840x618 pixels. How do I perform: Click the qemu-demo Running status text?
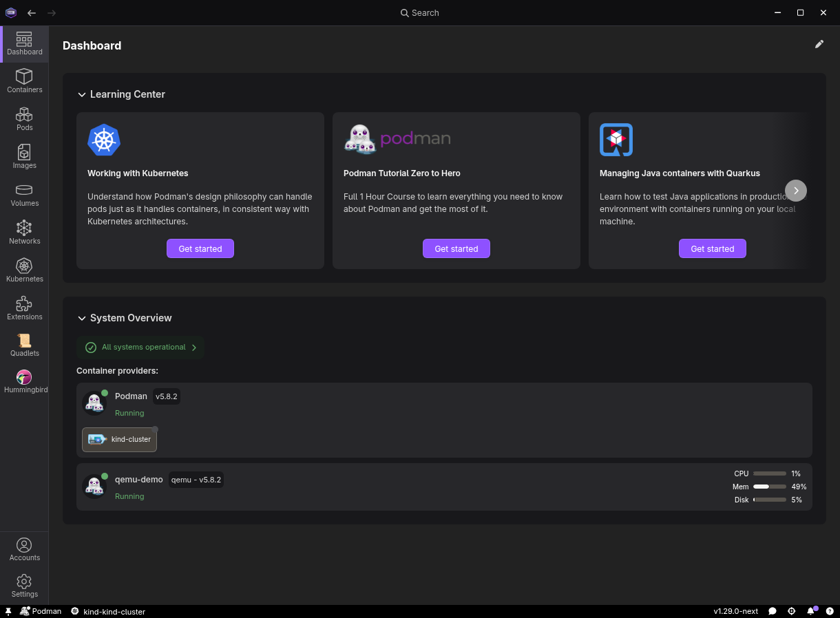129,496
